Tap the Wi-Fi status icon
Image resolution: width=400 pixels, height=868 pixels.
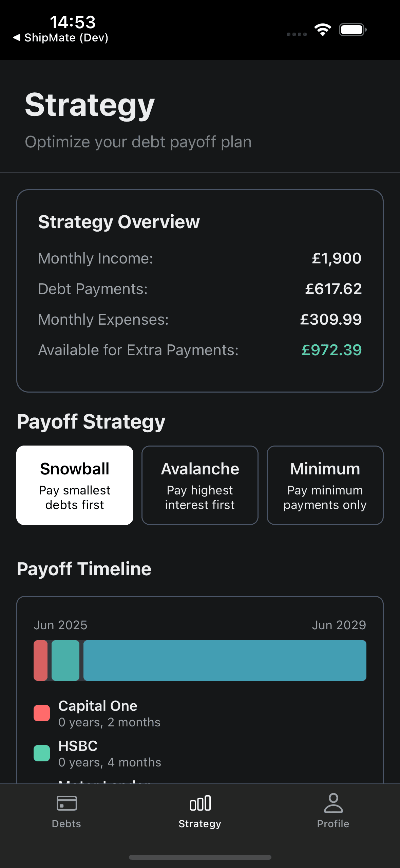323,30
